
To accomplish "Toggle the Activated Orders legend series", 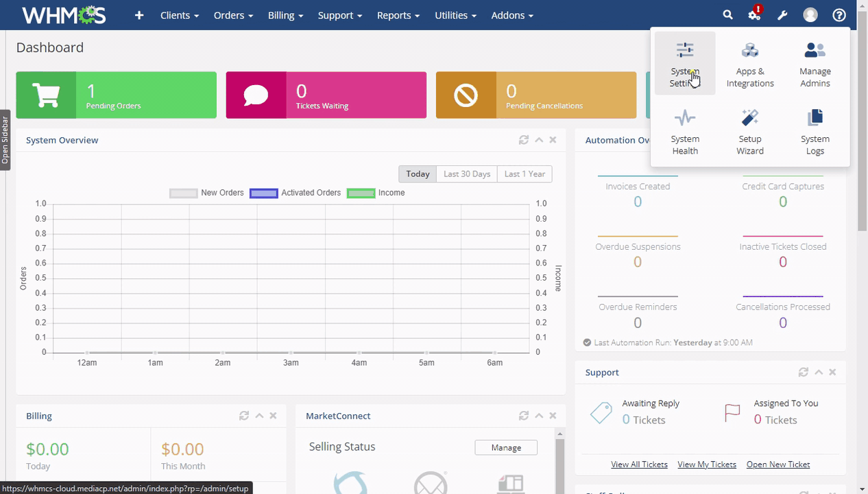I will click(295, 193).
